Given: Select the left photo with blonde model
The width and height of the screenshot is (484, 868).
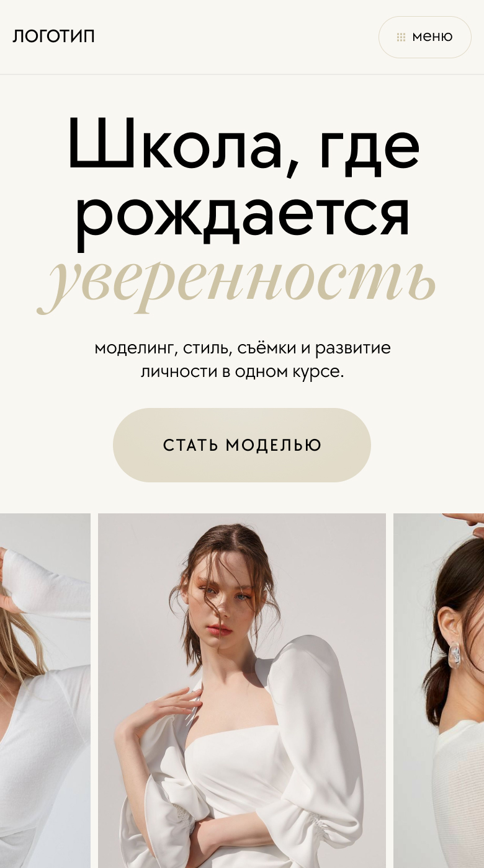Looking at the screenshot, I should tap(45, 691).
